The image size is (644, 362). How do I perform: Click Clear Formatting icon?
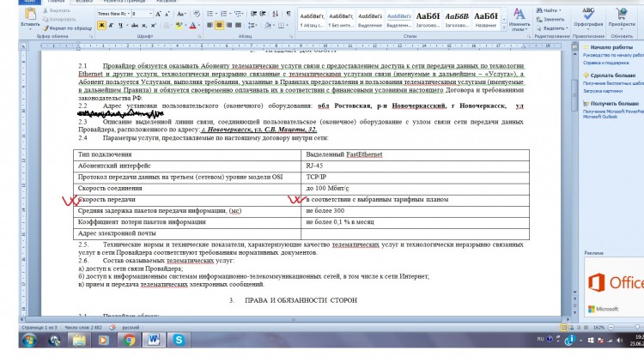point(197,14)
